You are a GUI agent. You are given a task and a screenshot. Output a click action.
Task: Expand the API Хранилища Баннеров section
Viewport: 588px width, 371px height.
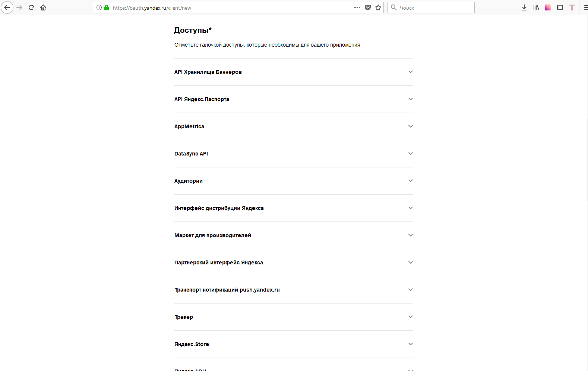(x=294, y=72)
